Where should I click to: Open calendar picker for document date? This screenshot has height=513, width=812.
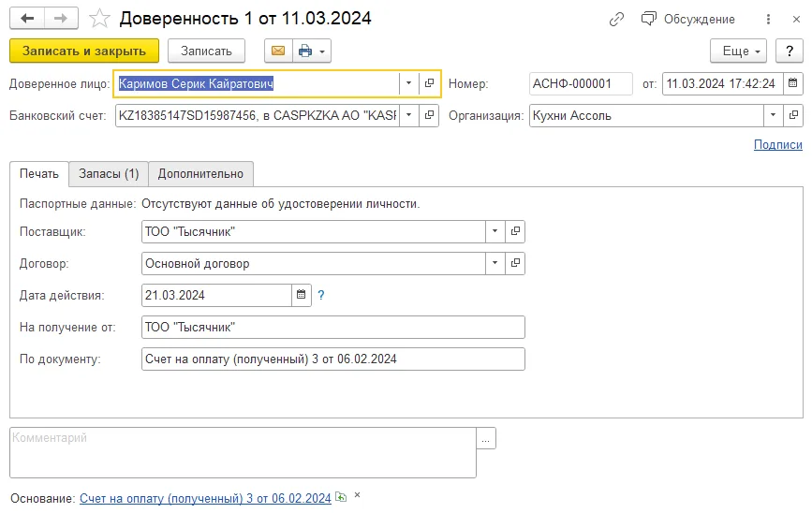coord(793,83)
